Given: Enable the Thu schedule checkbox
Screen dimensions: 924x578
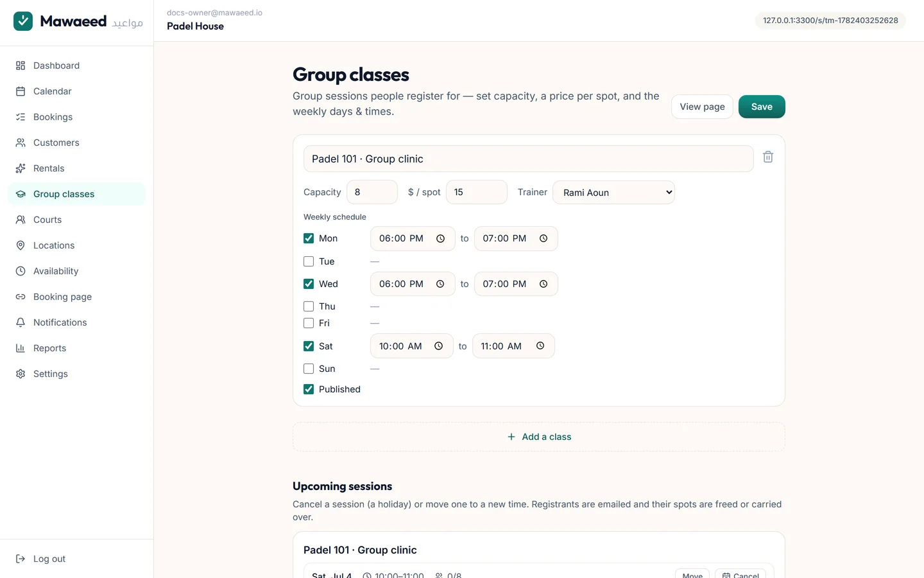Looking at the screenshot, I should tap(309, 306).
